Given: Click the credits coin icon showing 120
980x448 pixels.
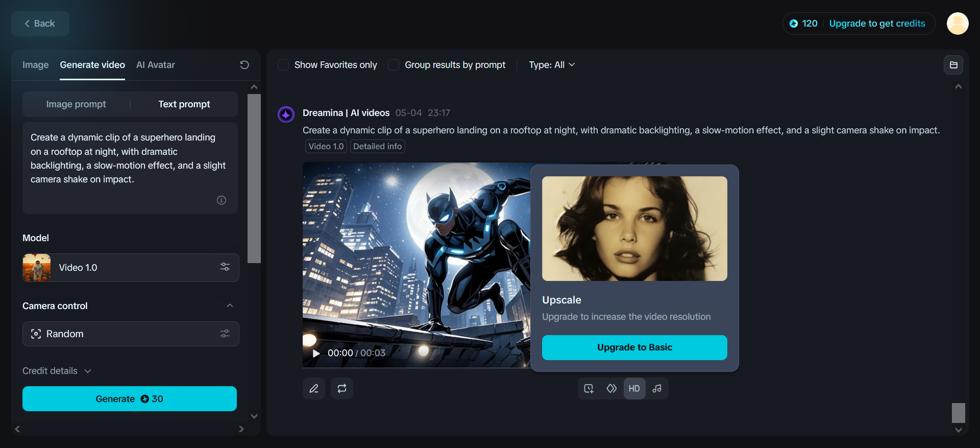Looking at the screenshot, I should tap(794, 23).
